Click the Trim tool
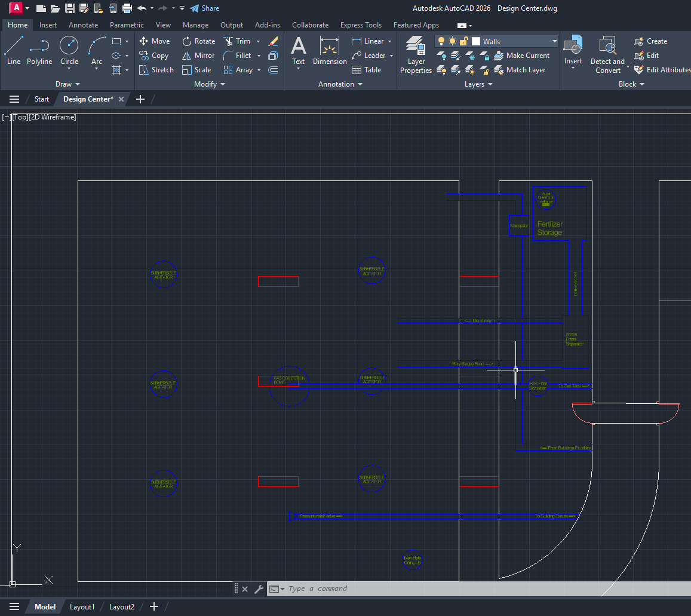Viewport: 691px width, 616px height. [x=237, y=41]
